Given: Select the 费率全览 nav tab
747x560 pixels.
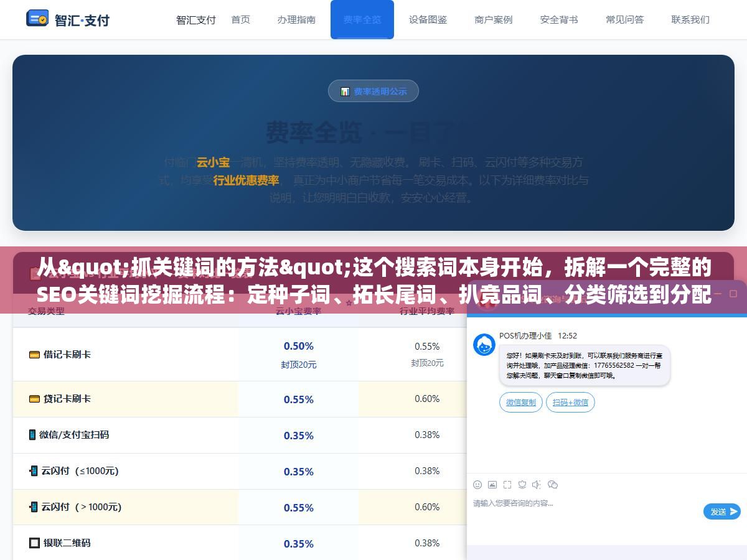Looking at the screenshot, I should 362,19.
